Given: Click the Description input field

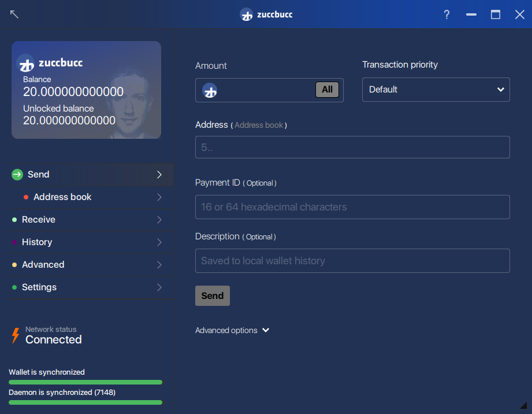Looking at the screenshot, I should pos(352,261).
